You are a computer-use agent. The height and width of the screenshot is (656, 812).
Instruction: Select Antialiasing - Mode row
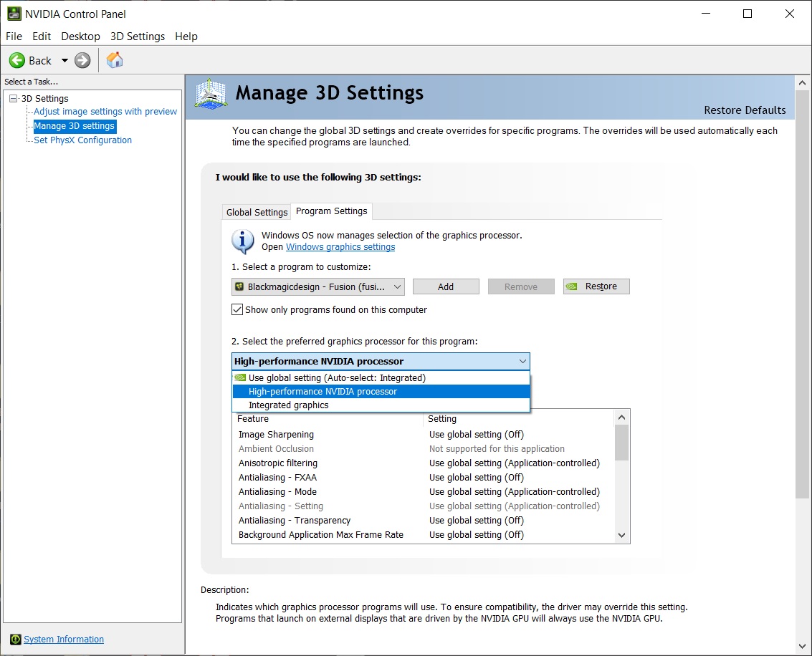(423, 491)
